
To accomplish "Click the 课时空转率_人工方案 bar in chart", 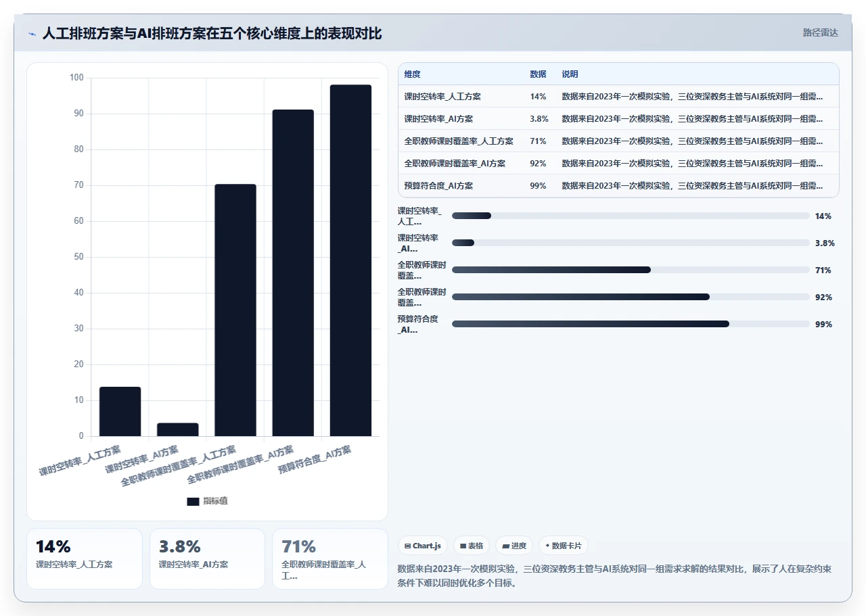I will [120, 411].
